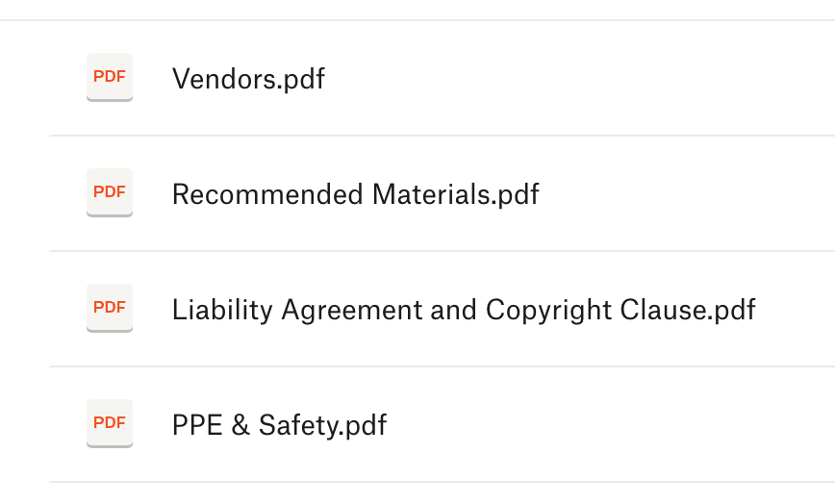
Task: Click the word "Vendors" in the file list
Action: tap(224, 79)
